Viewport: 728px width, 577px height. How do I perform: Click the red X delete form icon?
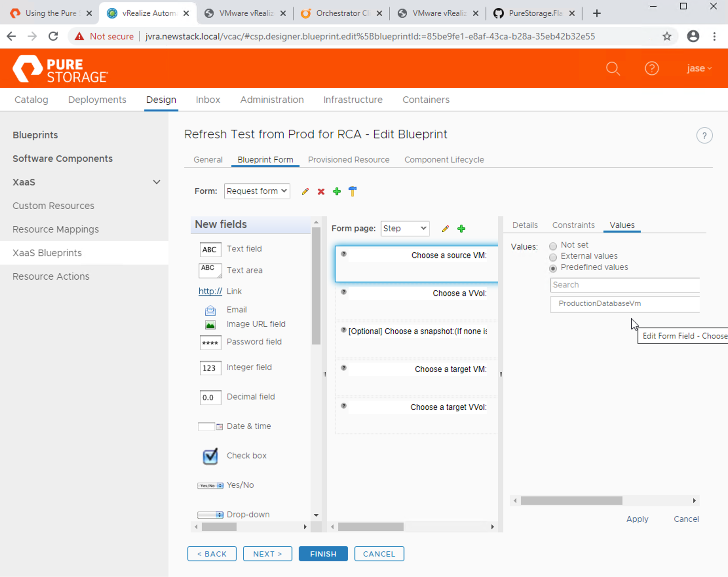pos(321,192)
